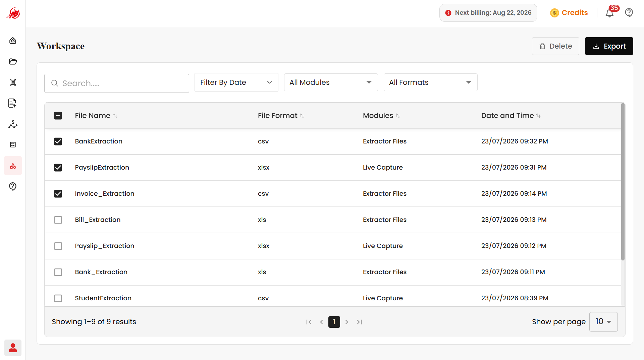Select page 1 in pagination

pos(334,322)
